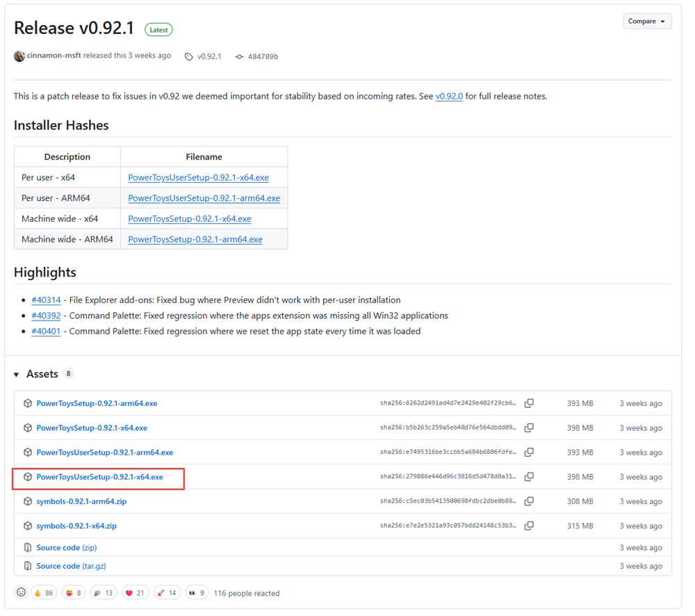Open PowerToysUserSetup-0.92.1-arm64.exe link in hashes table

[204, 198]
